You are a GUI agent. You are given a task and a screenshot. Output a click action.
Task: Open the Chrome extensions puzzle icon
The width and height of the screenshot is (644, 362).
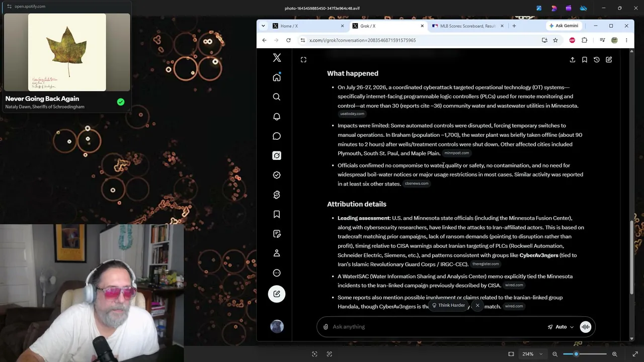pos(585,40)
